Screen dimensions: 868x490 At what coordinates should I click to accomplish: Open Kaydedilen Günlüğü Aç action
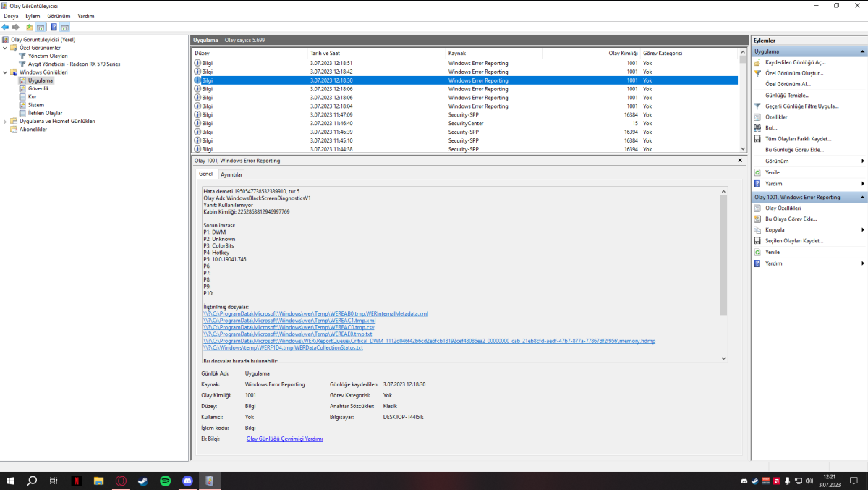[x=795, y=62]
